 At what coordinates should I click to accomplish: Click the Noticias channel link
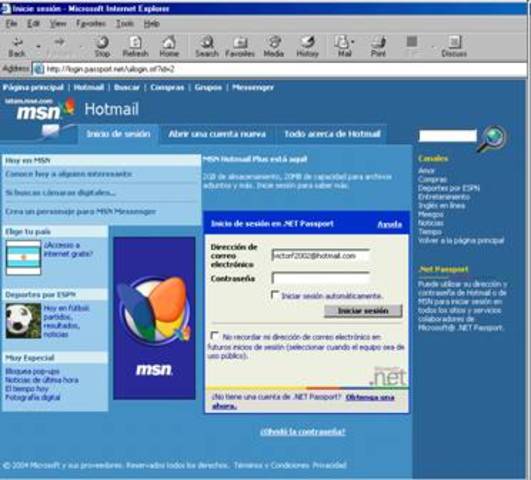pyautogui.click(x=430, y=223)
